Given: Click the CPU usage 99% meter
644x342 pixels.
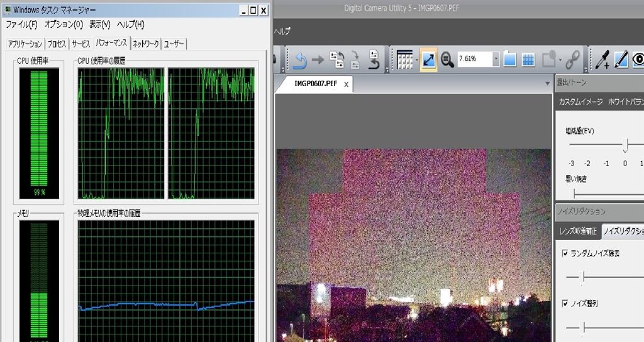Looking at the screenshot, I should coord(39,133).
